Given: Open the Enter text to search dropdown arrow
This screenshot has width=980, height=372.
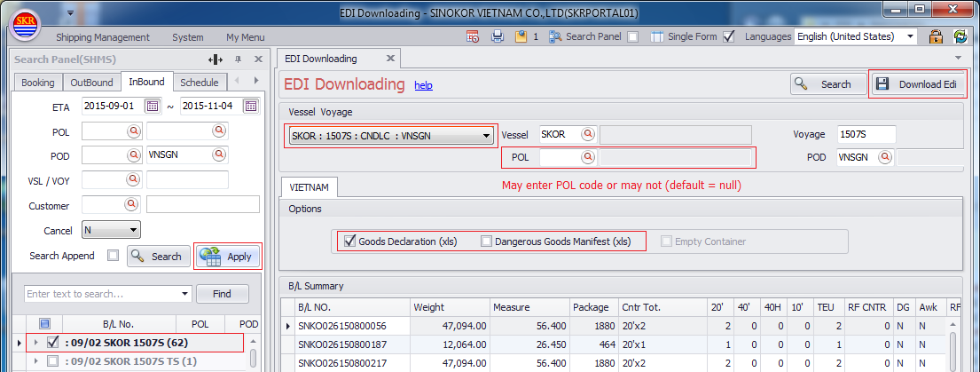Looking at the screenshot, I should pyautogui.click(x=185, y=294).
